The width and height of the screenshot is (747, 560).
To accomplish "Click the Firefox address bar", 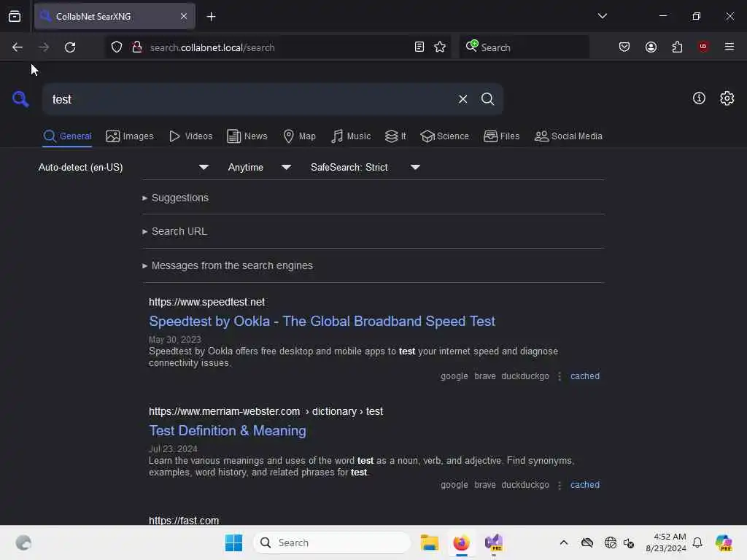I will pos(276,47).
